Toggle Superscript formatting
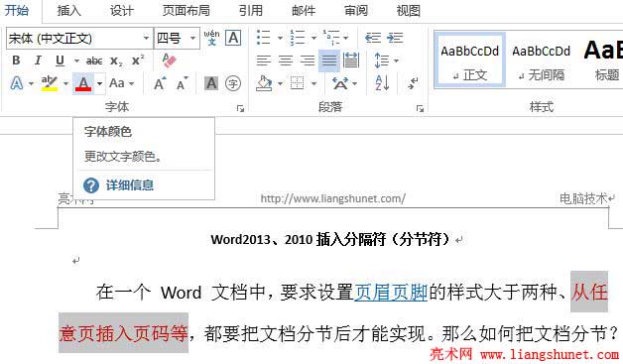 [x=138, y=61]
